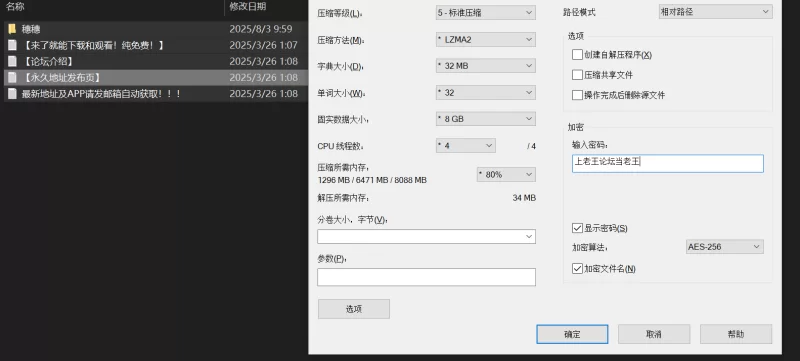
Task: Uncheck 加密文件名 checkbox
Action: (577, 268)
